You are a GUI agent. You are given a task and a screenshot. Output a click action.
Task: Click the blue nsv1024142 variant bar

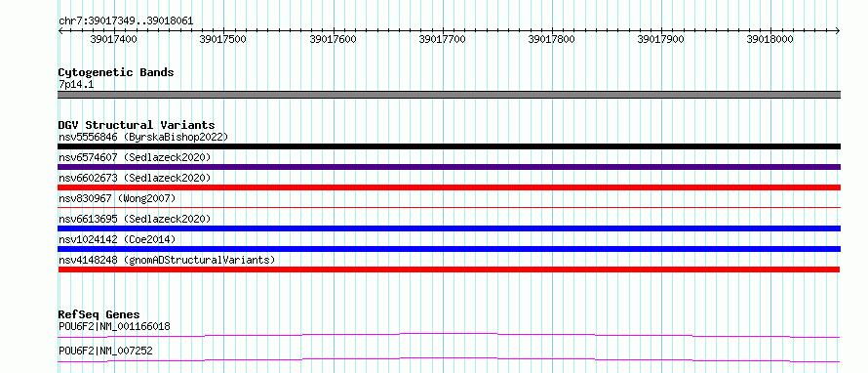tap(449, 249)
